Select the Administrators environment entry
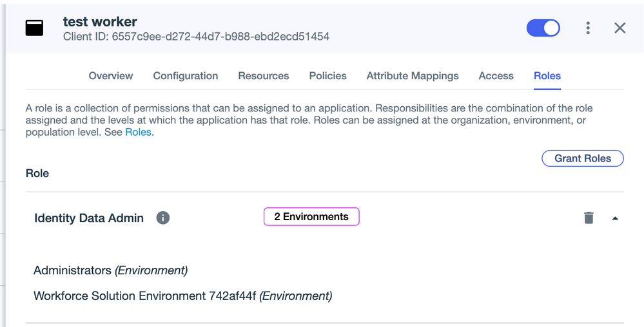Viewport: 644px width, 327px height. pyautogui.click(x=110, y=270)
